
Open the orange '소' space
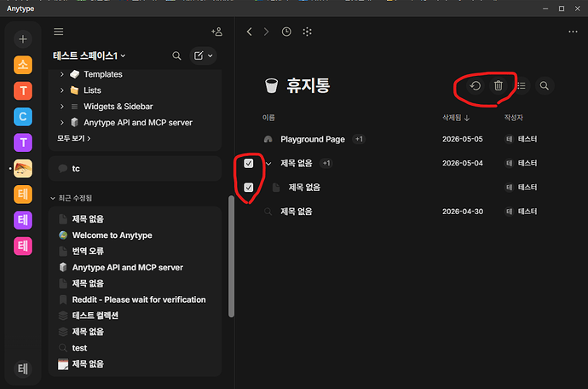click(23, 65)
